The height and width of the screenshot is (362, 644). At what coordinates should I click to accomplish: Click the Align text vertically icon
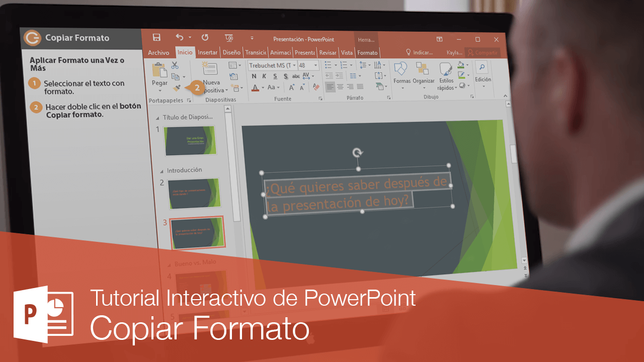coord(379,76)
